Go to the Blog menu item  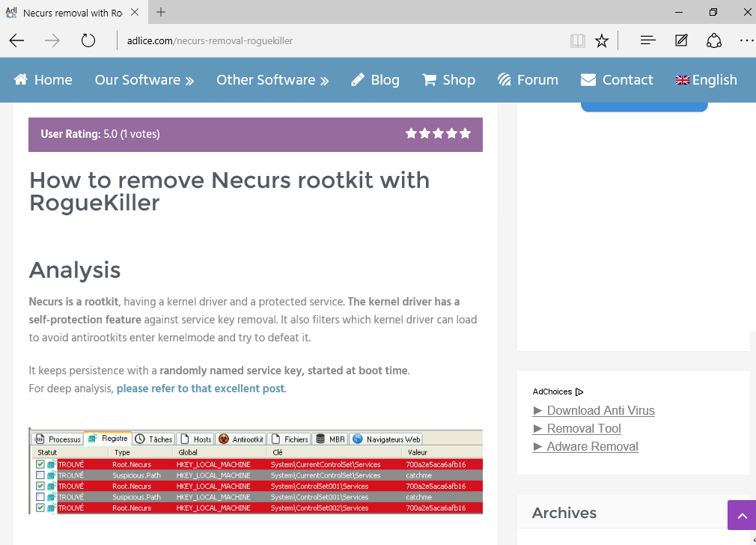tap(376, 80)
